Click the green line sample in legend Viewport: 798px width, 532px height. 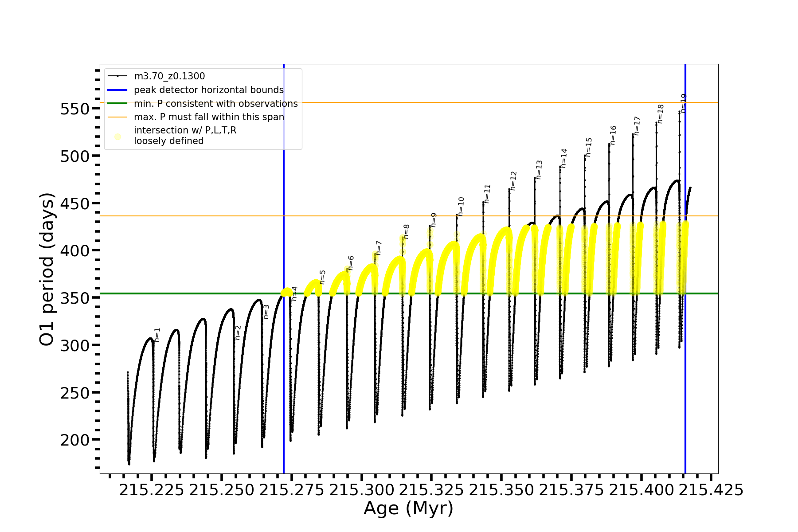coord(117,104)
